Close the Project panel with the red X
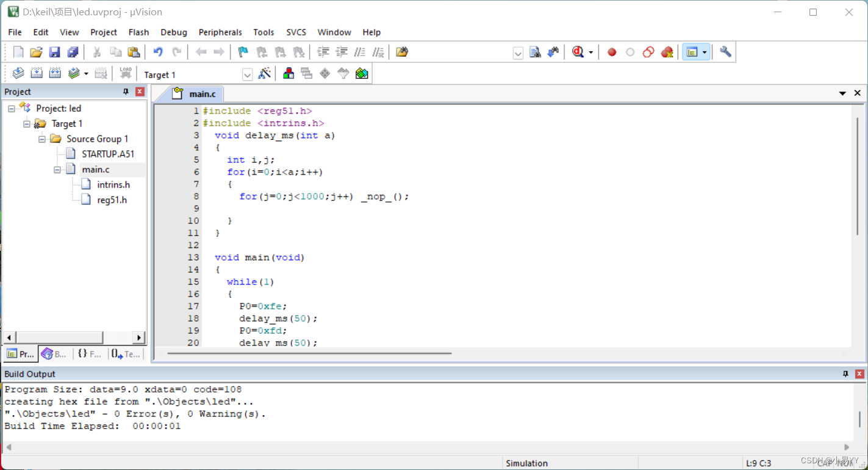Viewport: 868px width, 470px height. coord(140,92)
